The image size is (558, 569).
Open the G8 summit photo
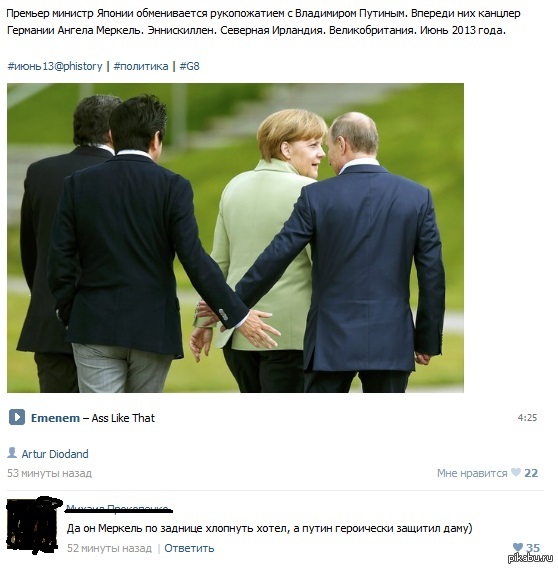(x=235, y=238)
